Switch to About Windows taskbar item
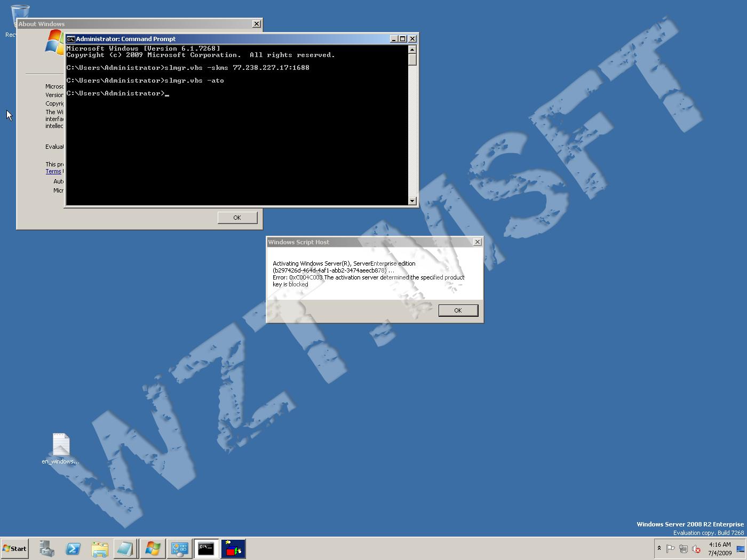The height and width of the screenshot is (560, 747). pyautogui.click(x=153, y=548)
